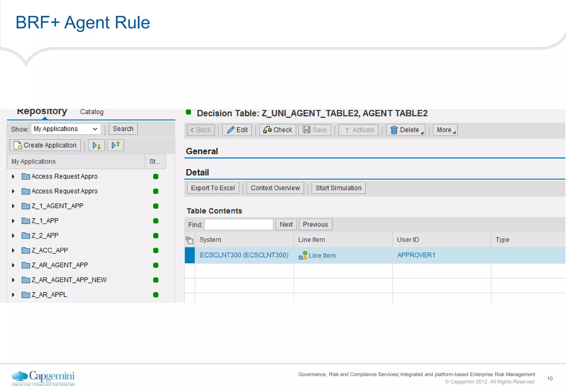This screenshot has height=392, width=566.
Task: Click the Edit pencil icon button
Action: pos(230,130)
